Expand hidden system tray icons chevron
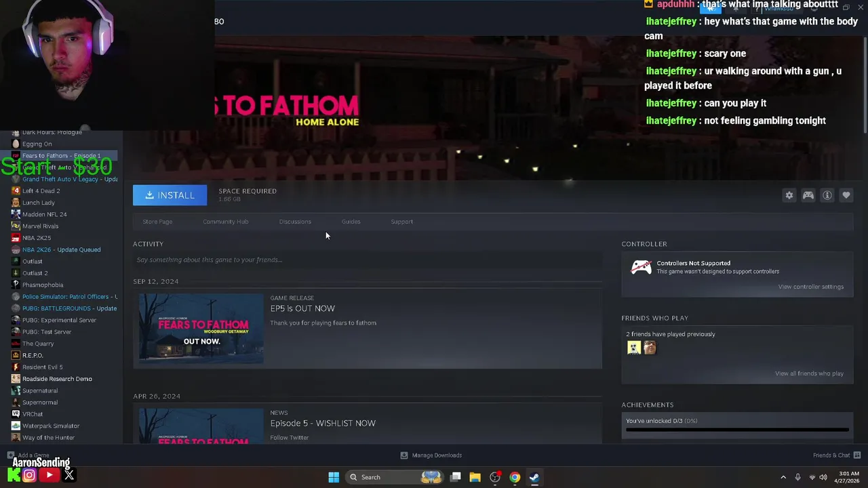The image size is (868, 488). (x=783, y=477)
